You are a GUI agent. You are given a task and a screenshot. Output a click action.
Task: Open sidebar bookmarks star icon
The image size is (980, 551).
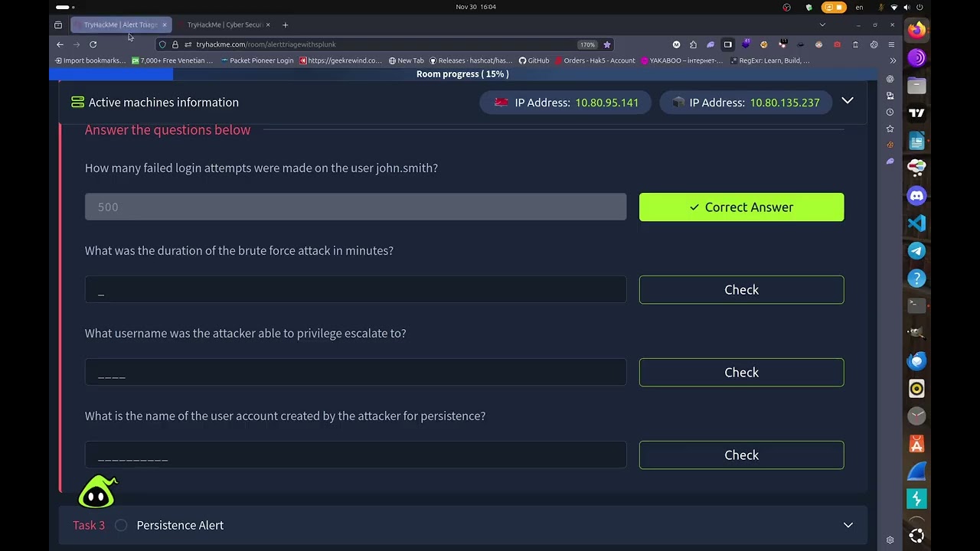[890, 129]
